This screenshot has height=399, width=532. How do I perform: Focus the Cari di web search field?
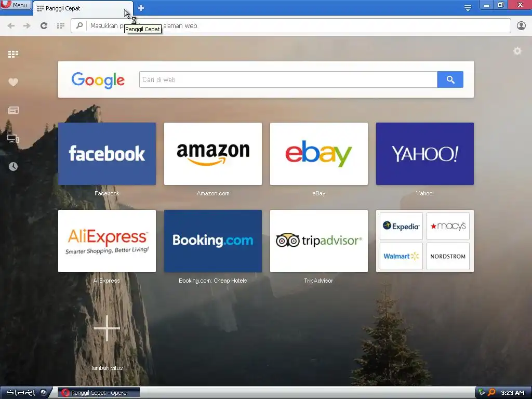288,79
